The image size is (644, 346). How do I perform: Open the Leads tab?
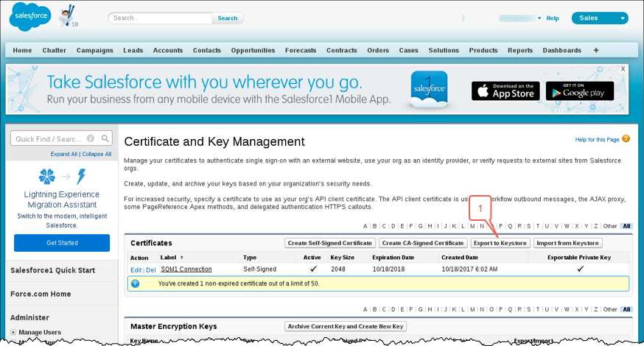point(133,50)
